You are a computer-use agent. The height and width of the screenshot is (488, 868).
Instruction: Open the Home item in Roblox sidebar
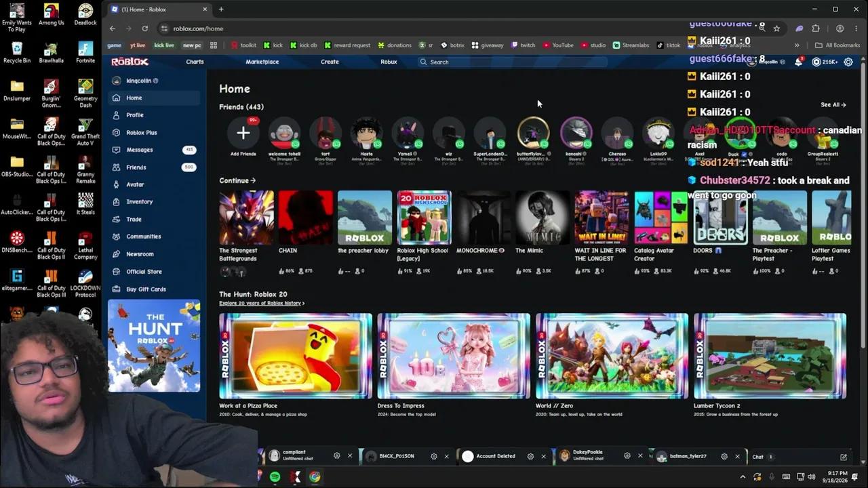[x=154, y=98]
